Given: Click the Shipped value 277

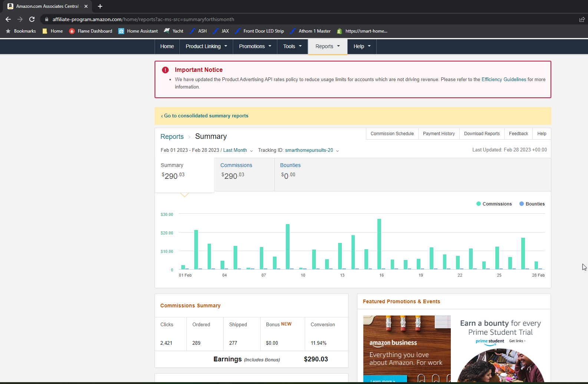Looking at the screenshot, I should (x=233, y=343).
